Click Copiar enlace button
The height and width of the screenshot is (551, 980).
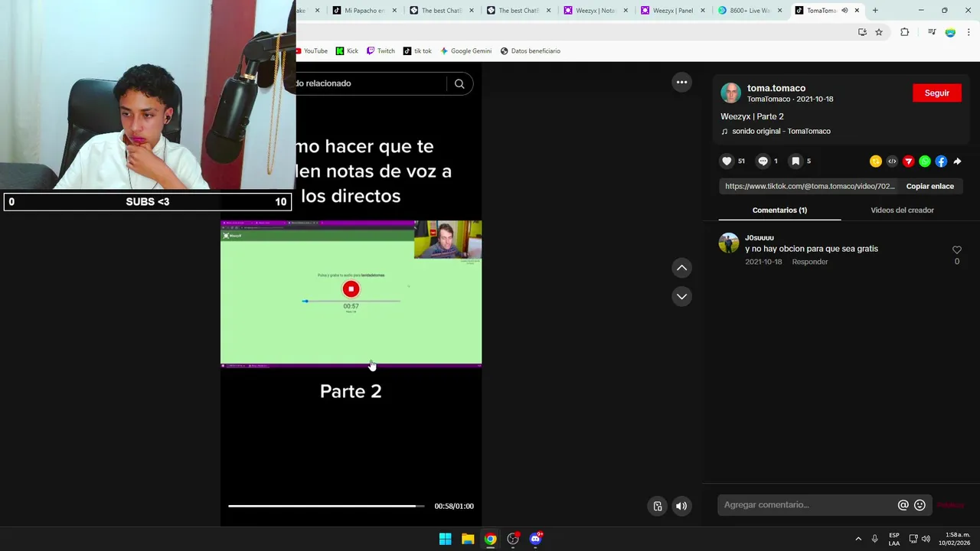929,186
